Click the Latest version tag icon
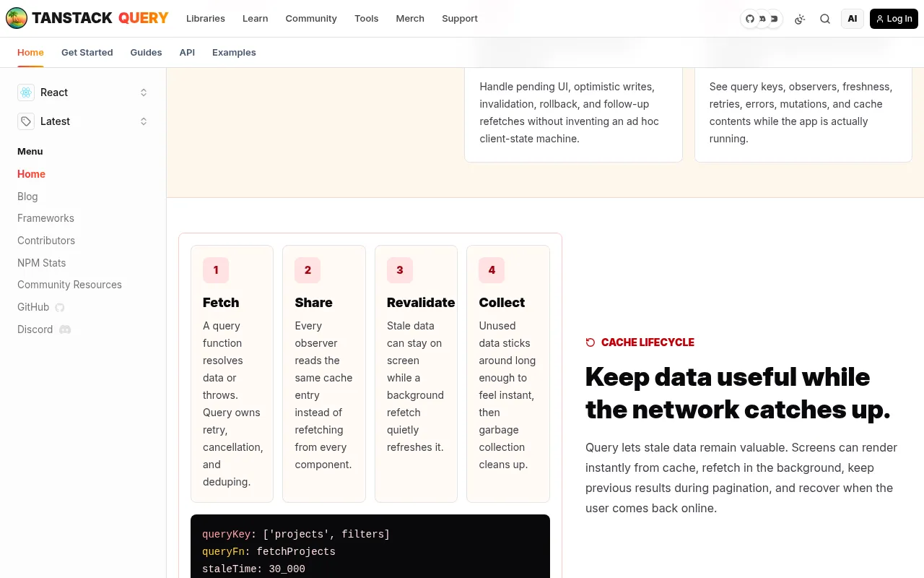This screenshot has height=578, width=924. 26,121
